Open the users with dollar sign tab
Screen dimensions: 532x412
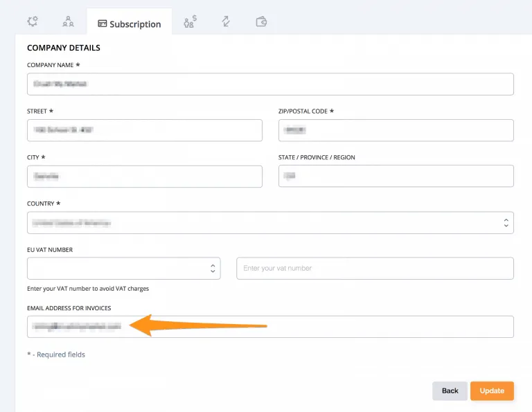click(x=190, y=21)
